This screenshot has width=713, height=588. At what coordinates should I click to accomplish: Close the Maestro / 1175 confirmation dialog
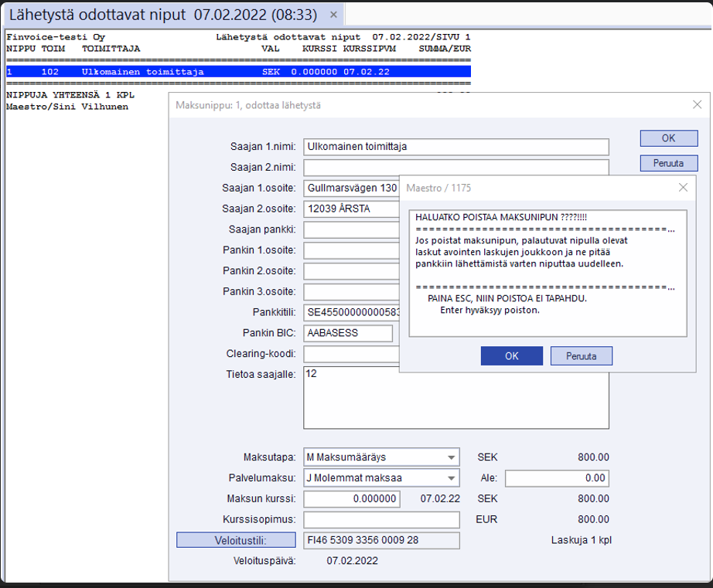coord(682,188)
